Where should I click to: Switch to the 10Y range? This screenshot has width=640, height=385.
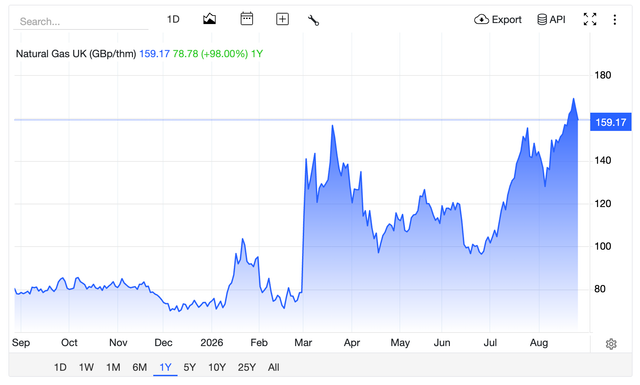point(217,367)
